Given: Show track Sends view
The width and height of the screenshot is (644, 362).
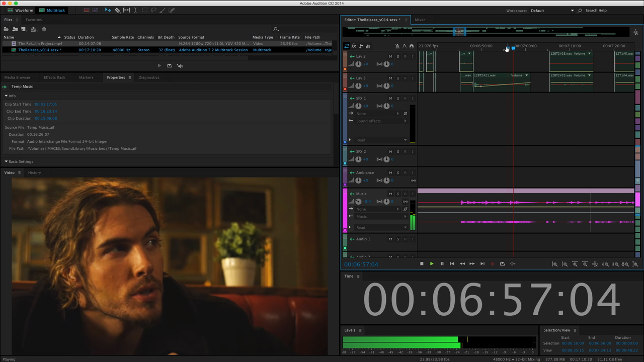Looking at the screenshot, I should tap(361, 46).
